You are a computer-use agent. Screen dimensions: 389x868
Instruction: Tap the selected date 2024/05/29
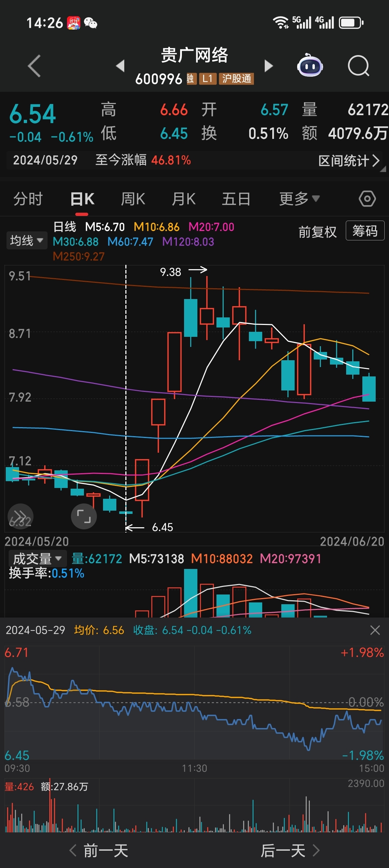pyautogui.click(x=45, y=160)
